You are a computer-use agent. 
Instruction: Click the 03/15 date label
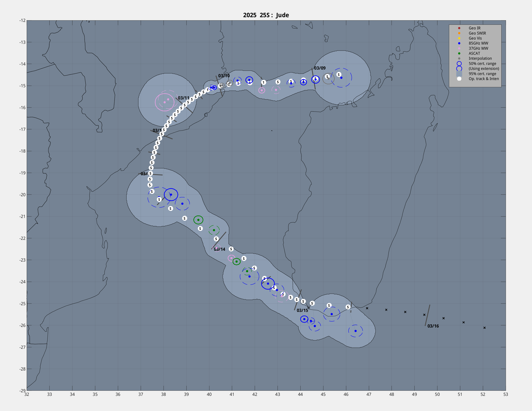coord(302,310)
